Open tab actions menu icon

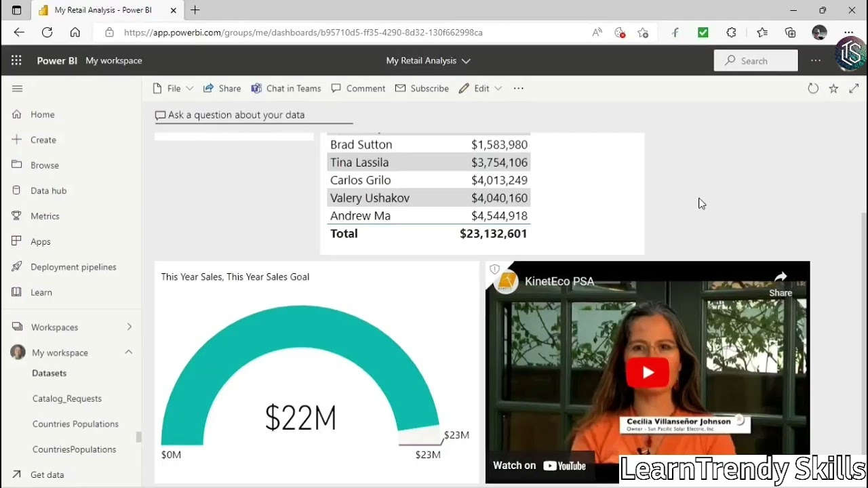(16, 10)
